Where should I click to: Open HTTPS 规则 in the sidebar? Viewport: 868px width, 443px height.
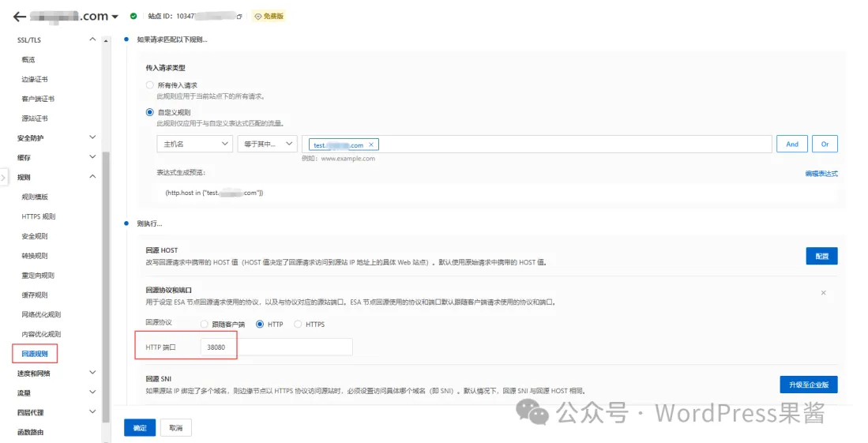tap(38, 216)
